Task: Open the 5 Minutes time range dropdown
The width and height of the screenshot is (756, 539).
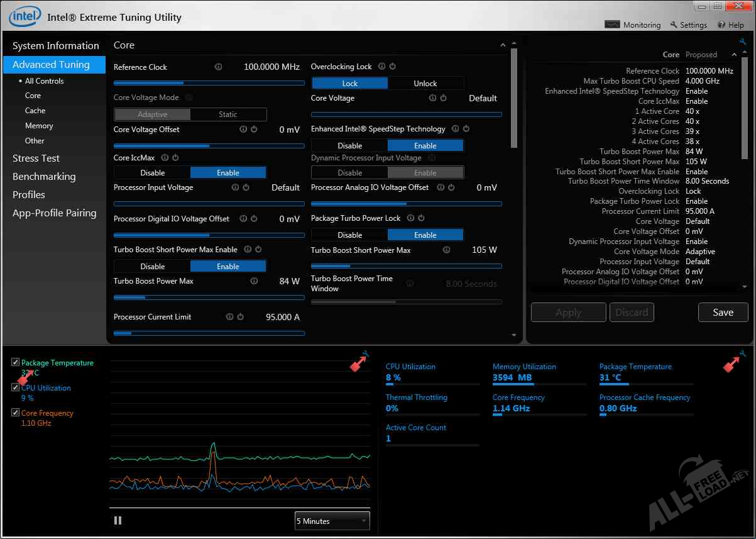Action: pyautogui.click(x=332, y=521)
